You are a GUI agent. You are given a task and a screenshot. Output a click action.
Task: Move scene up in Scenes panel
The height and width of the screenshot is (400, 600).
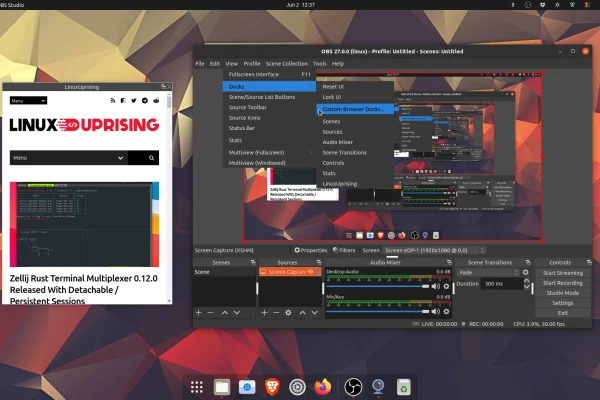click(x=225, y=313)
